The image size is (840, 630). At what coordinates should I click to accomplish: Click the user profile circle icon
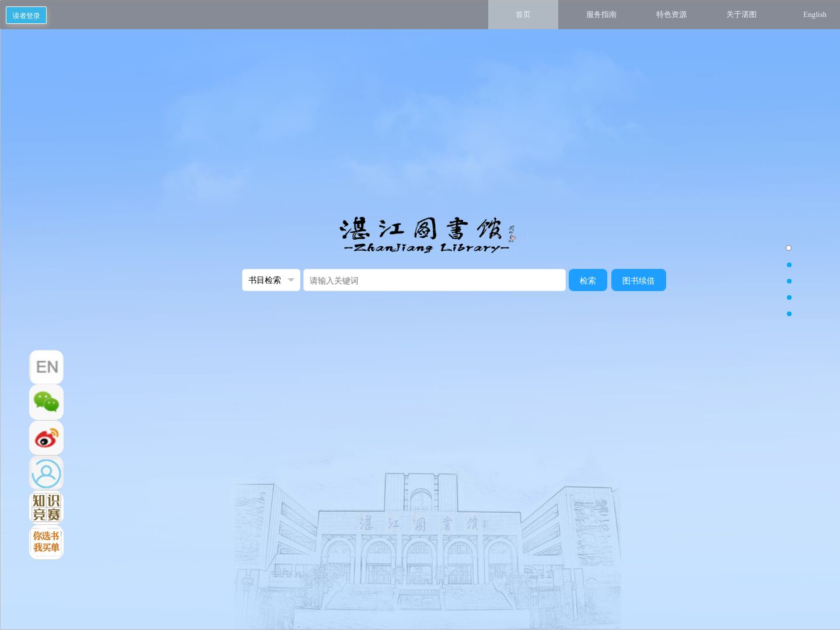(47, 473)
